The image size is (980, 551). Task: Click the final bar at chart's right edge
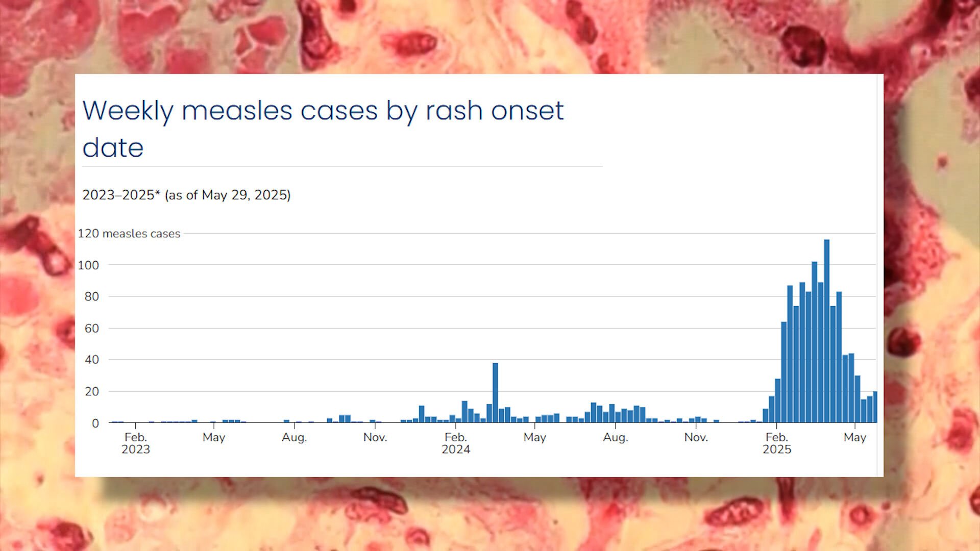click(x=875, y=407)
